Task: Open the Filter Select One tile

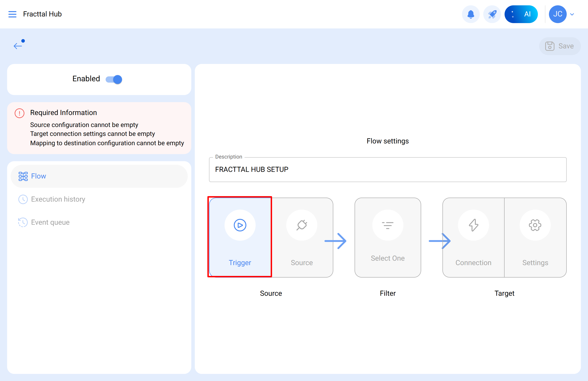Action: click(387, 237)
